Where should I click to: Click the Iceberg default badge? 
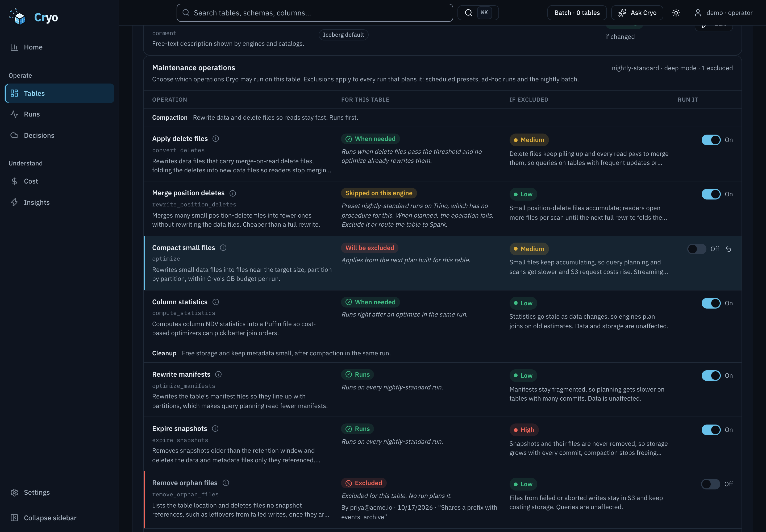(x=343, y=35)
